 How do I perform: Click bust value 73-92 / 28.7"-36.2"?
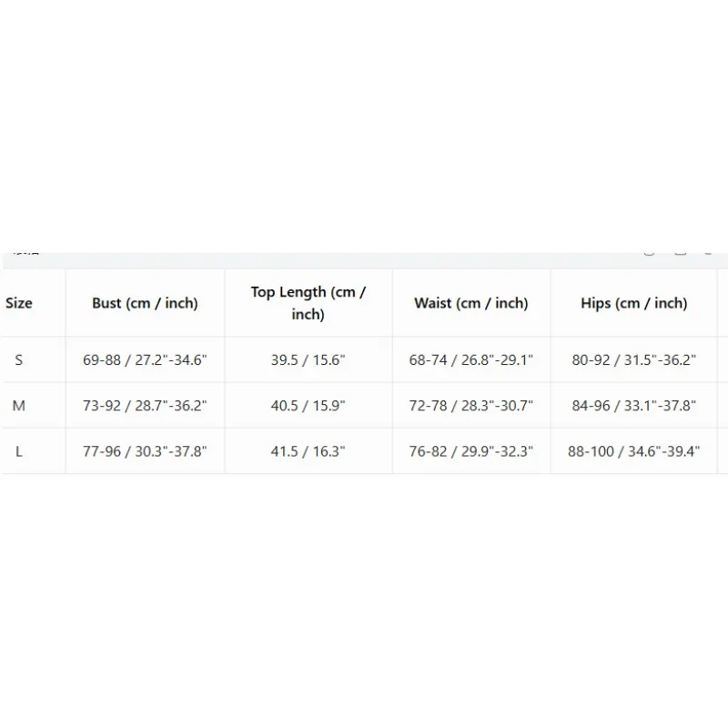tap(145, 406)
